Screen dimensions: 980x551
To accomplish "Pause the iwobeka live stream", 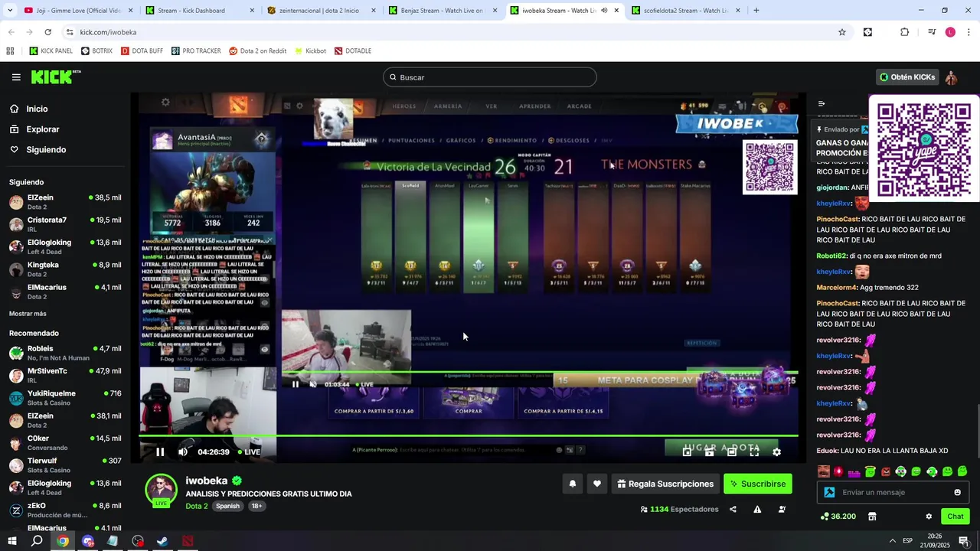I will point(160,452).
